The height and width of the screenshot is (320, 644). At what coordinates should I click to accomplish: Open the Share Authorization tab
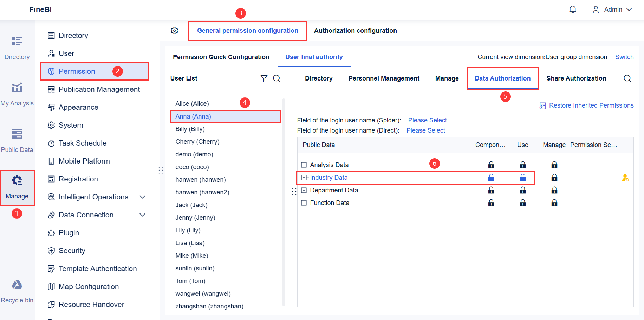click(576, 78)
